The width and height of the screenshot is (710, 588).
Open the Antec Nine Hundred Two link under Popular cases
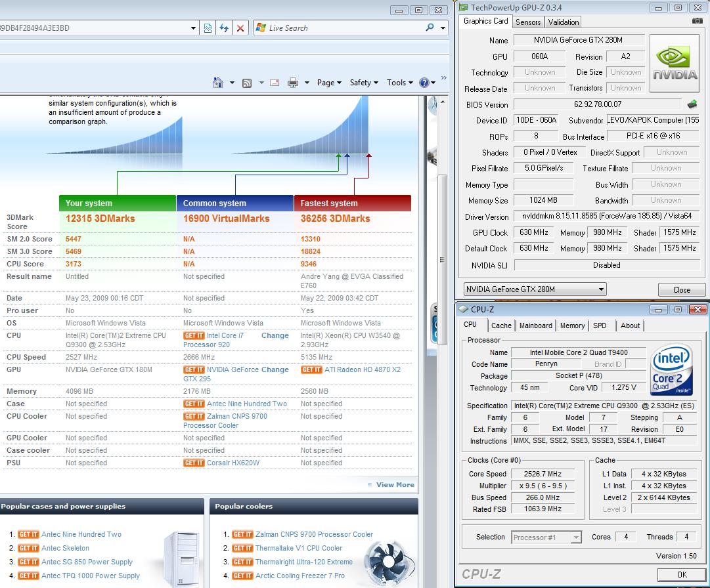81,535
